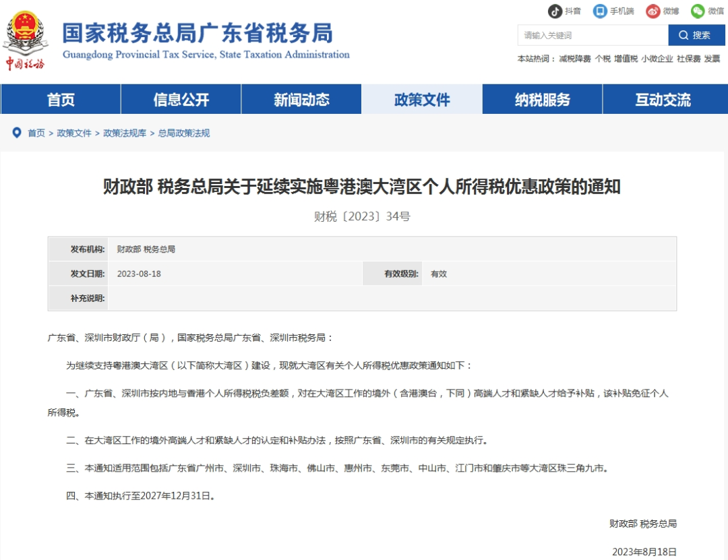Switch to the 政策文件 tab
The height and width of the screenshot is (560, 728).
[421, 98]
